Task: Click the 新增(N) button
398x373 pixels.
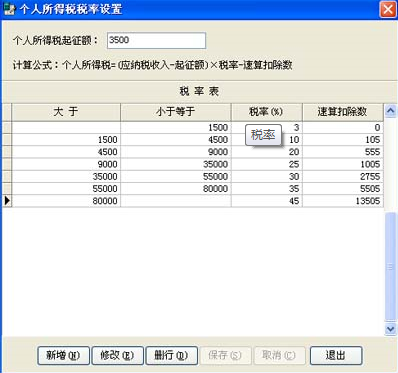Action: point(63,355)
